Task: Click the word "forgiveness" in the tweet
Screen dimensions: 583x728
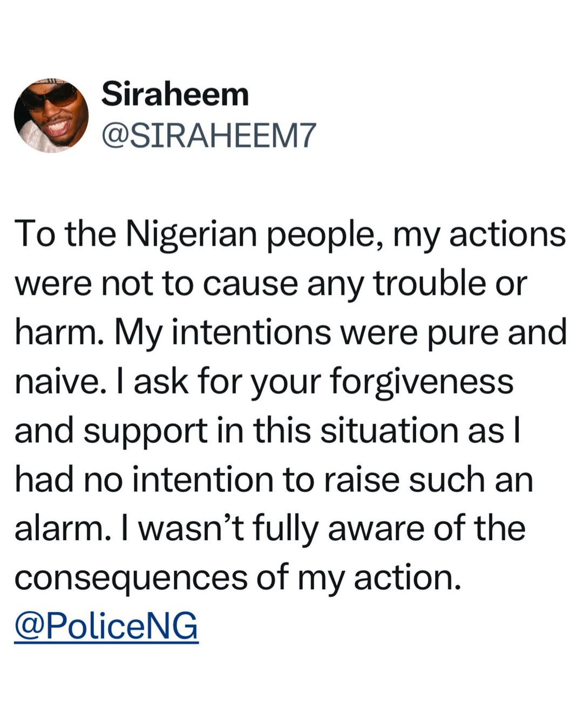Action: coord(421,382)
